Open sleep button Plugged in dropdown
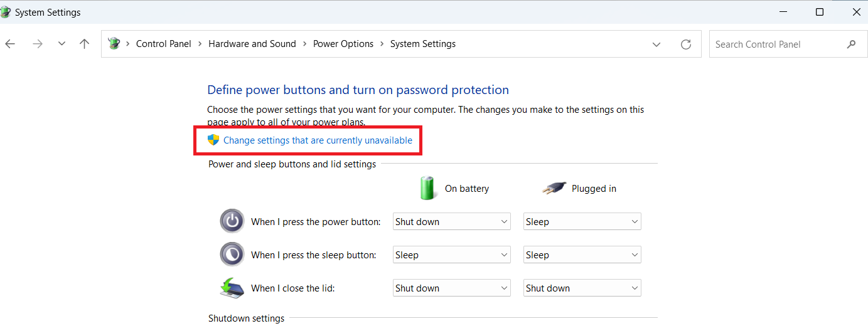868x331 pixels. (x=582, y=255)
